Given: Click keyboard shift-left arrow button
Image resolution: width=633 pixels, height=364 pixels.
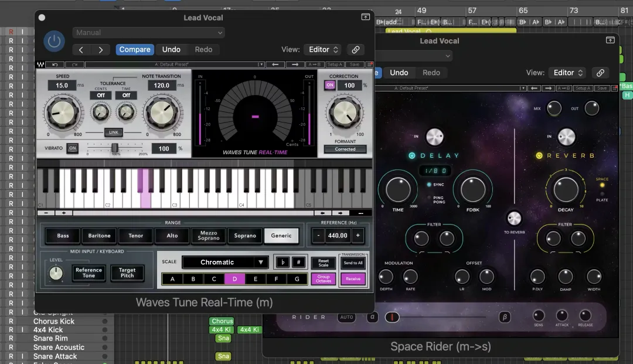Looking at the screenshot, I should tap(322, 213).
